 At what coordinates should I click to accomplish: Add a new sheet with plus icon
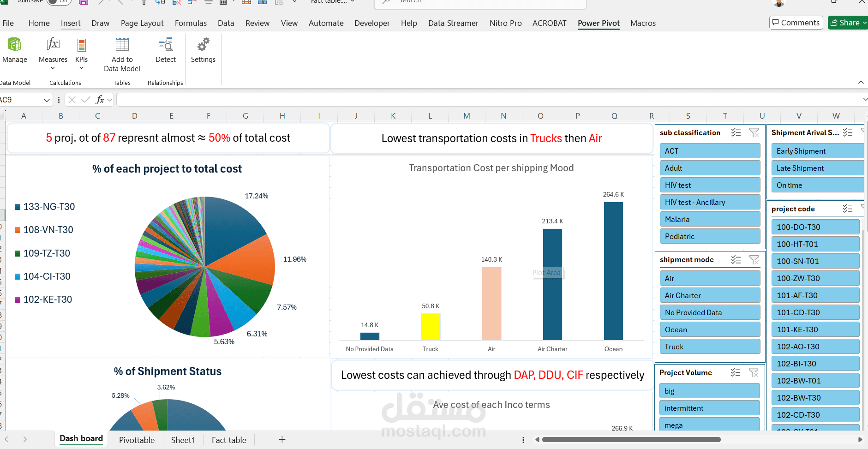(x=282, y=440)
